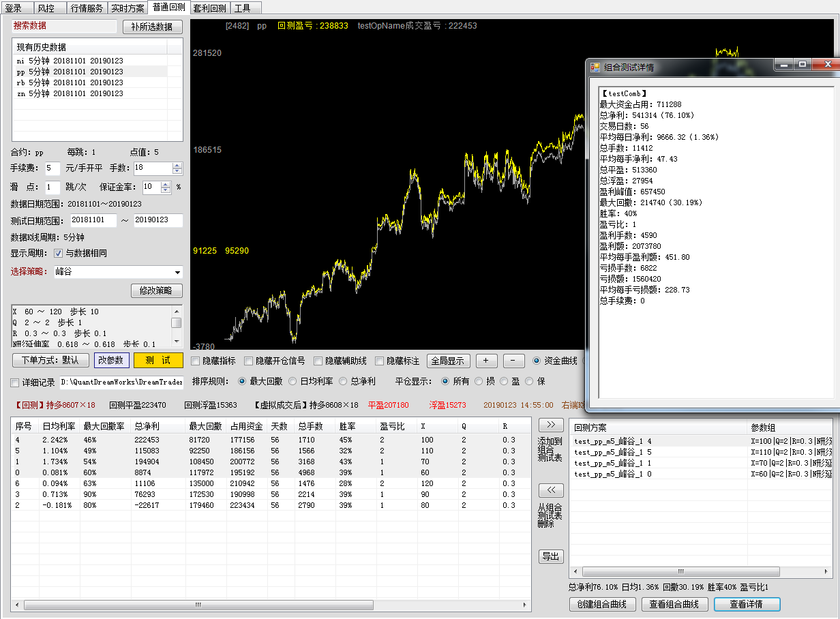Click the 搜索数据 input field
The image size is (840, 619).
[x=64, y=26]
